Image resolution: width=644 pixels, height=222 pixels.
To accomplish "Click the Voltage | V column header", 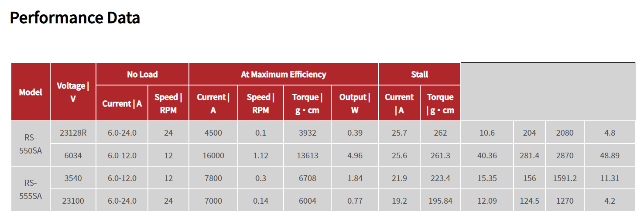I will pyautogui.click(x=73, y=92).
